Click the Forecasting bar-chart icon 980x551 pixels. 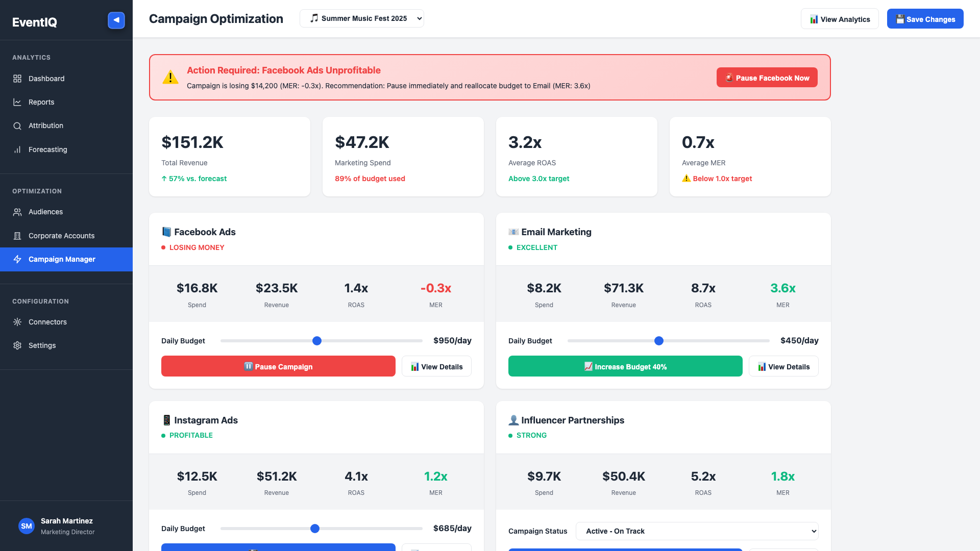[17, 149]
